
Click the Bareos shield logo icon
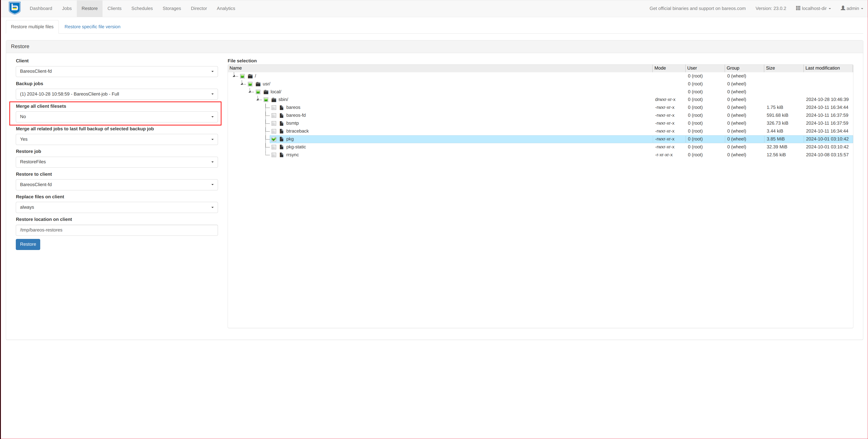point(14,8)
